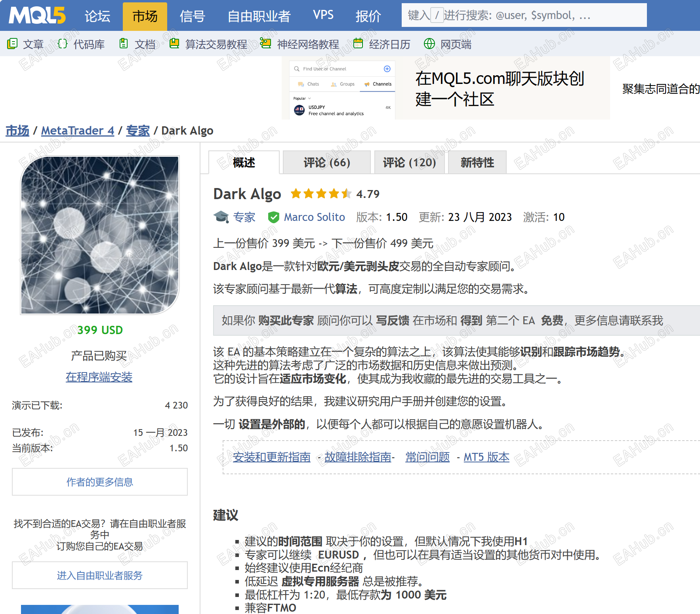Click the Dark Algo product title
Viewport: 700px width, 614px height.
247,194
